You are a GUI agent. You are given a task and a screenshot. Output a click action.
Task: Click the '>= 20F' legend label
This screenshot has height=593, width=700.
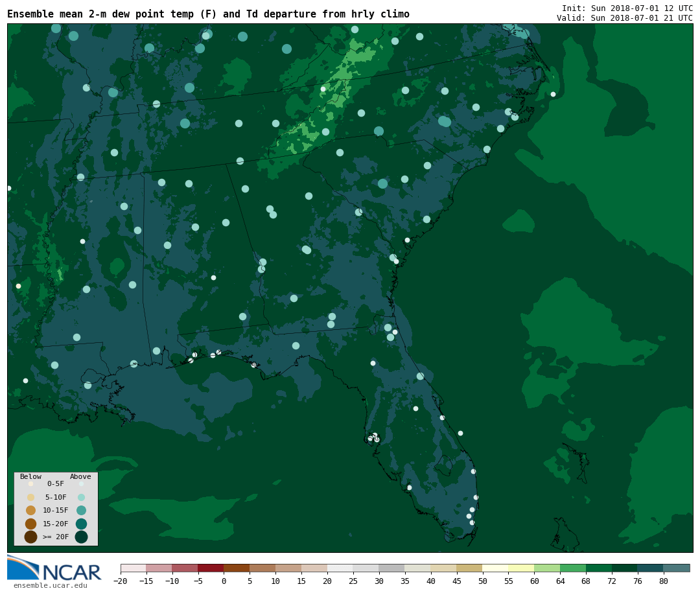[x=56, y=537]
